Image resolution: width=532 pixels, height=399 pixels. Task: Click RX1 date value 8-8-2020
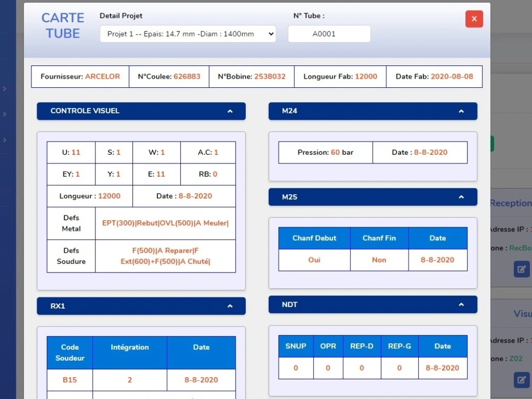point(201,380)
